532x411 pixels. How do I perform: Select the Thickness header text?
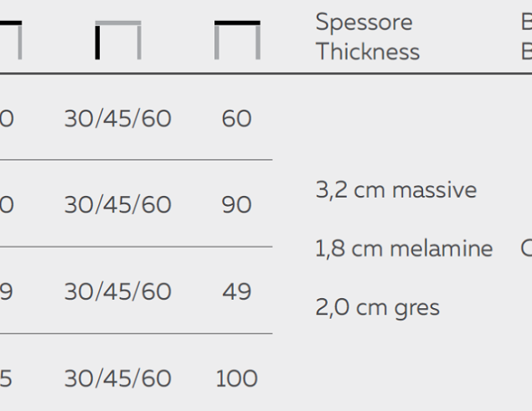point(368,52)
